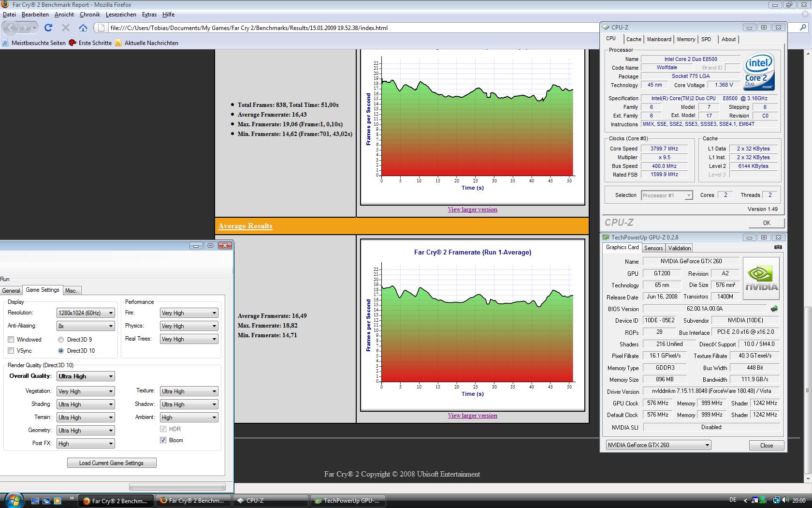Select the Direct3D 9 radio button
The width and height of the screenshot is (812, 508).
pos(61,340)
